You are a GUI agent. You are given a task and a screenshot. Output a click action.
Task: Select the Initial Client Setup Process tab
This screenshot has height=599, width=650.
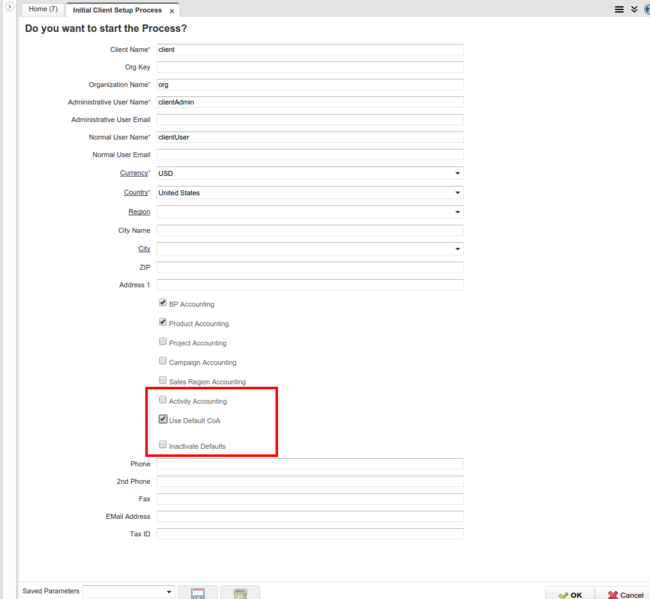tap(116, 10)
